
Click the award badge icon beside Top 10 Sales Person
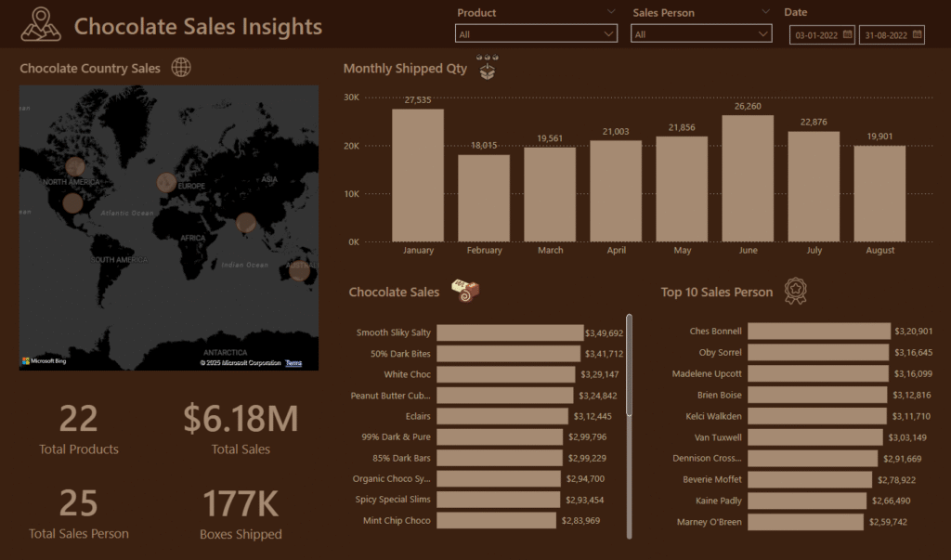(x=795, y=292)
